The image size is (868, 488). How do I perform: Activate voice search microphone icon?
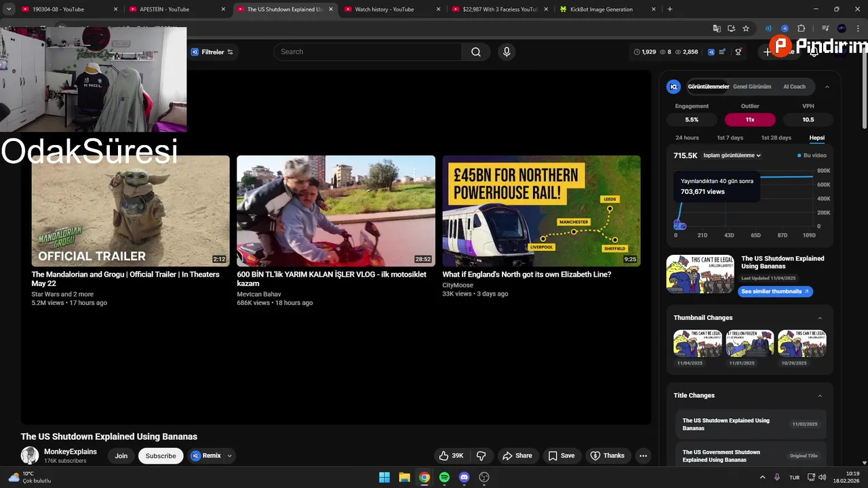click(x=506, y=52)
